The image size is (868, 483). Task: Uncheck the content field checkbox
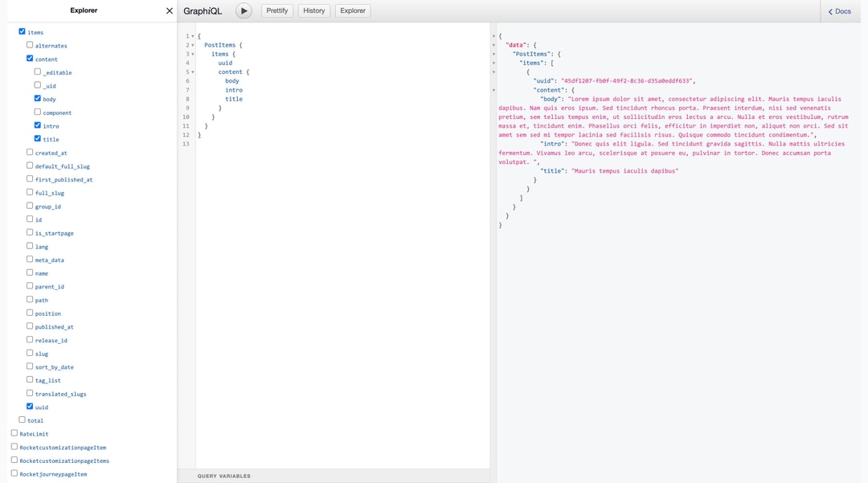pos(30,58)
